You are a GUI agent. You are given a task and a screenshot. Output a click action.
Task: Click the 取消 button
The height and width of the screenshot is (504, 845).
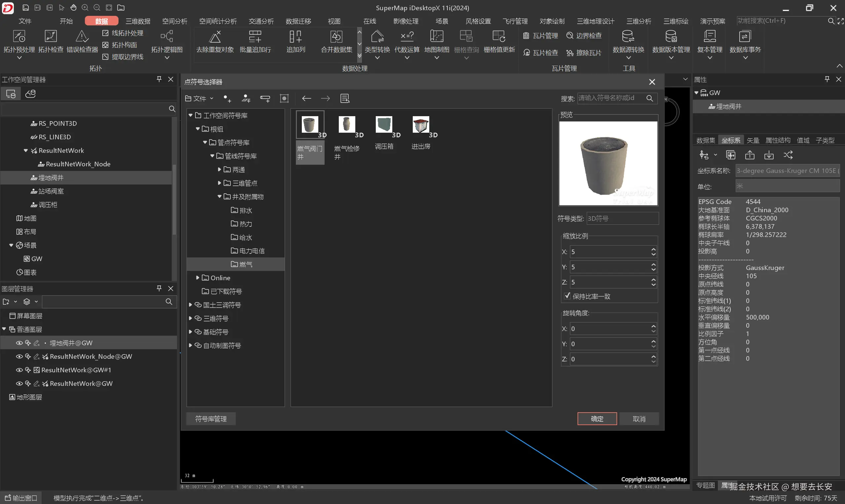[x=639, y=419]
